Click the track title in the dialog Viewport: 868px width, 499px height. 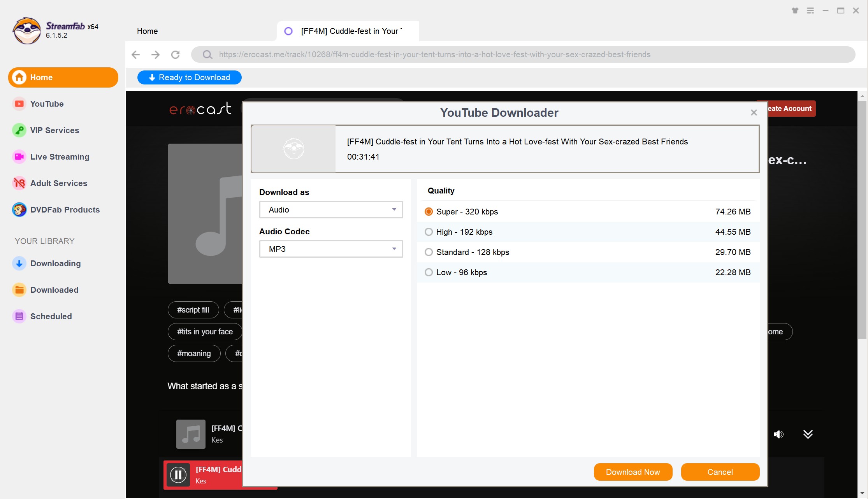(x=517, y=142)
